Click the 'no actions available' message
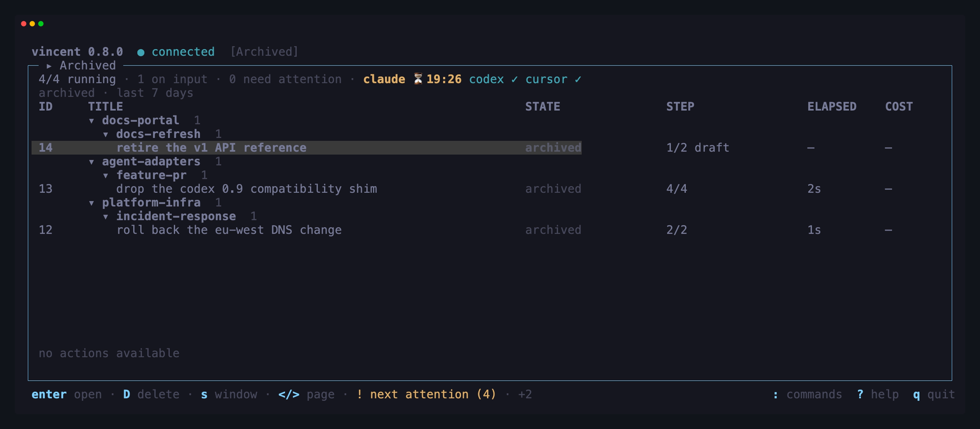 pyautogui.click(x=109, y=353)
